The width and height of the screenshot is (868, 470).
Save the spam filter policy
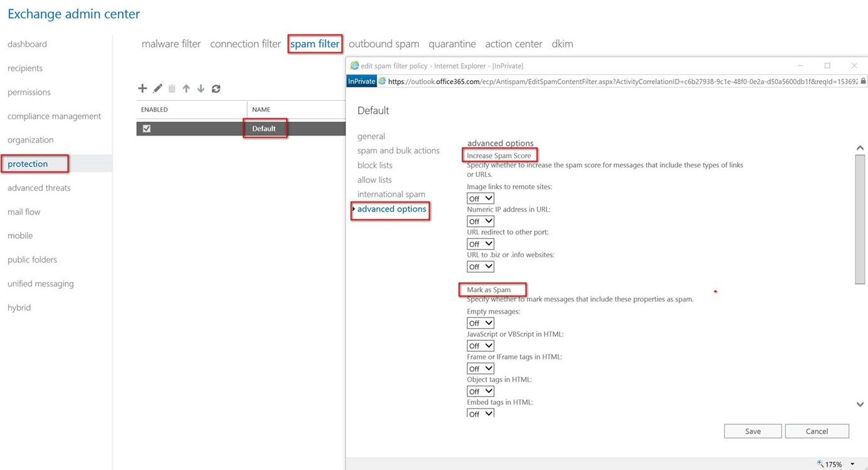[x=753, y=431]
